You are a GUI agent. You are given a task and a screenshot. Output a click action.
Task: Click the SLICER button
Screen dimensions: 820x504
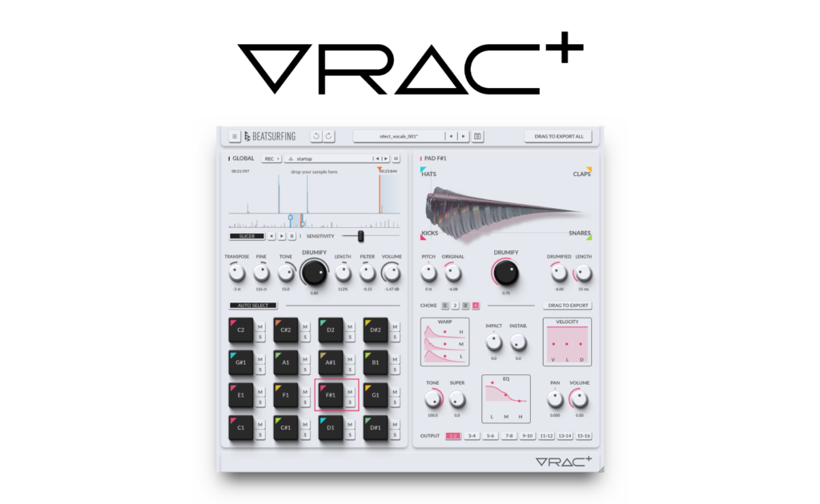tap(247, 236)
